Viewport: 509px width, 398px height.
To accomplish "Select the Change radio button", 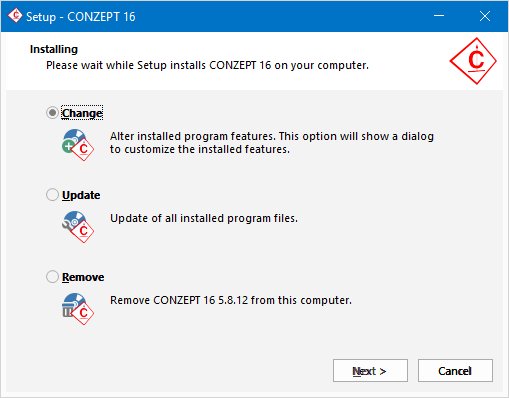I will [x=52, y=113].
